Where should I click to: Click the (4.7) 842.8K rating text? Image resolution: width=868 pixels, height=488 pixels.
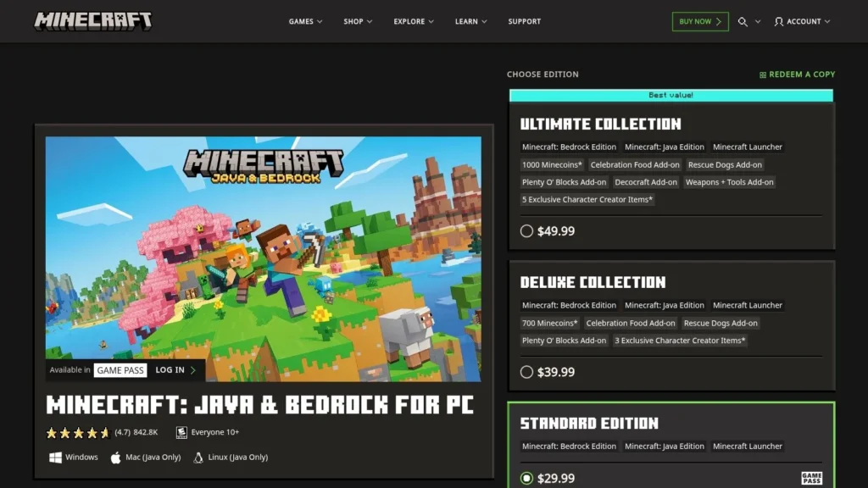[136, 432]
